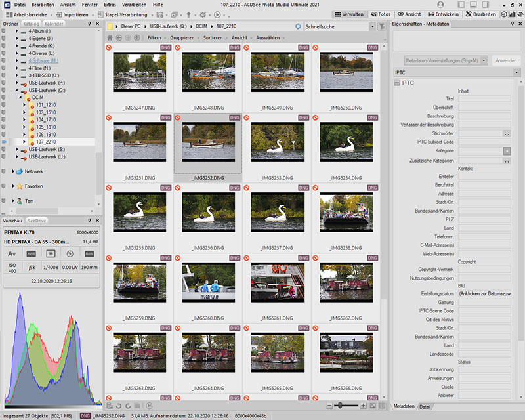This screenshot has height=420, width=525.
Task: Open the Extras menu
Action: 110,4
